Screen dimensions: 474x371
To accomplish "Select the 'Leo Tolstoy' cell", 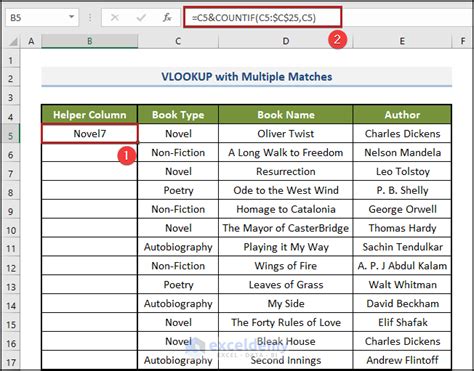I will pyautogui.click(x=402, y=171).
